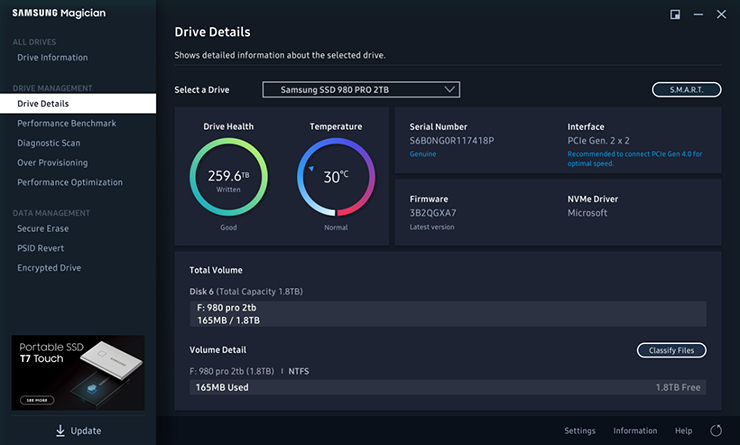740x445 pixels.
Task: Minimize the Samsung Magician window
Action: click(698, 15)
